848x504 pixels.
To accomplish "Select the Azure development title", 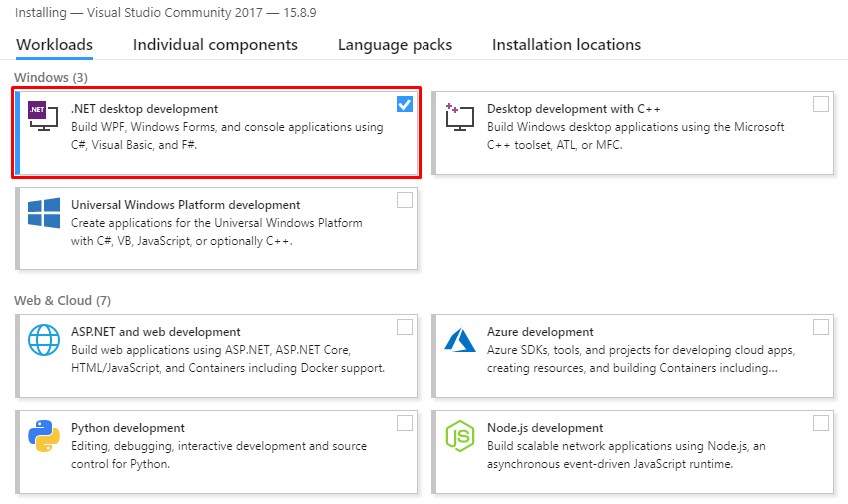I will [x=540, y=331].
